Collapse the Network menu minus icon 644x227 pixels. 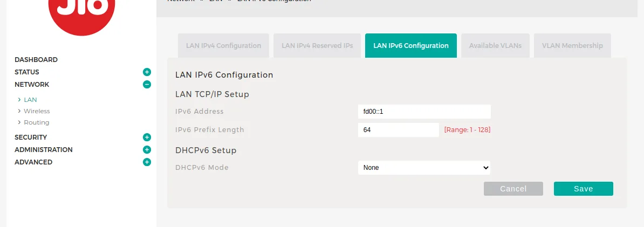(147, 84)
